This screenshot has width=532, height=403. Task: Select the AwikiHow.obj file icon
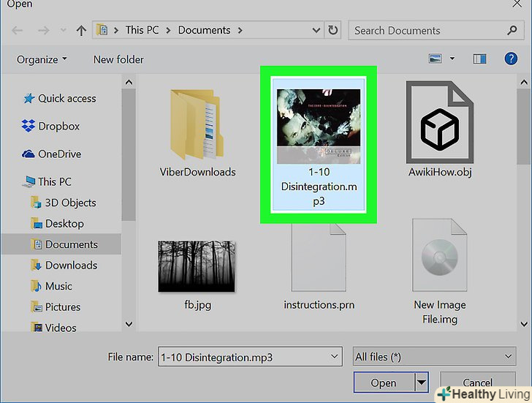439,124
